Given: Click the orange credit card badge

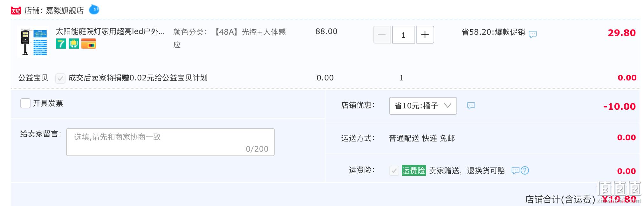Looking at the screenshot, I should click(x=89, y=44).
